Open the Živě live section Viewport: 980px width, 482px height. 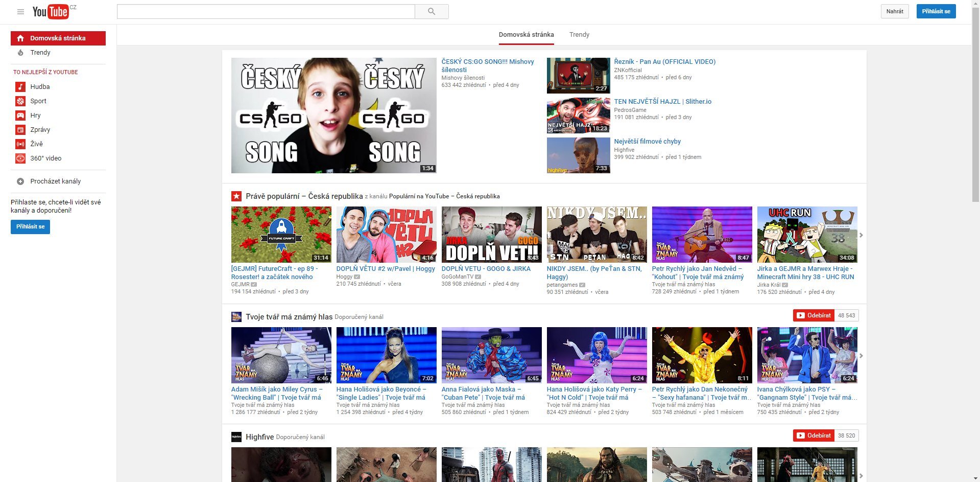(20, 144)
